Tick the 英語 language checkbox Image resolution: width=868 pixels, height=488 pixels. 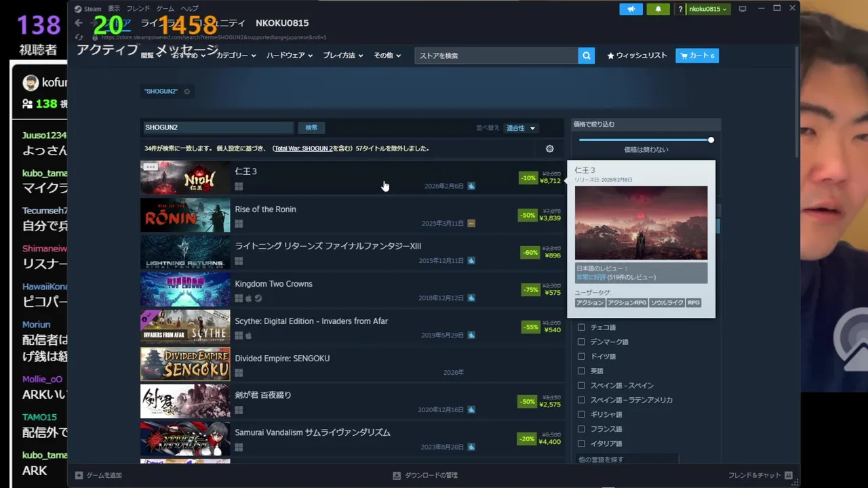pyautogui.click(x=581, y=371)
